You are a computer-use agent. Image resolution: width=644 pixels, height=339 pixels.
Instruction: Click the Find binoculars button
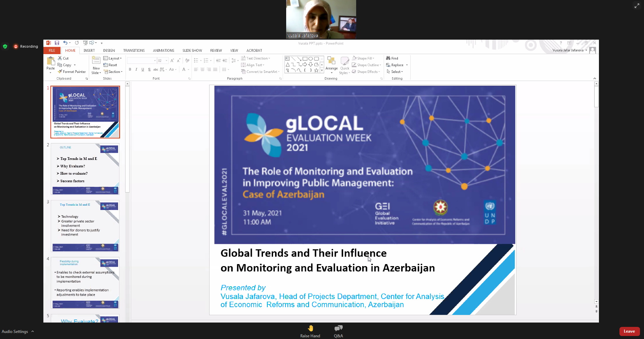(x=392, y=58)
